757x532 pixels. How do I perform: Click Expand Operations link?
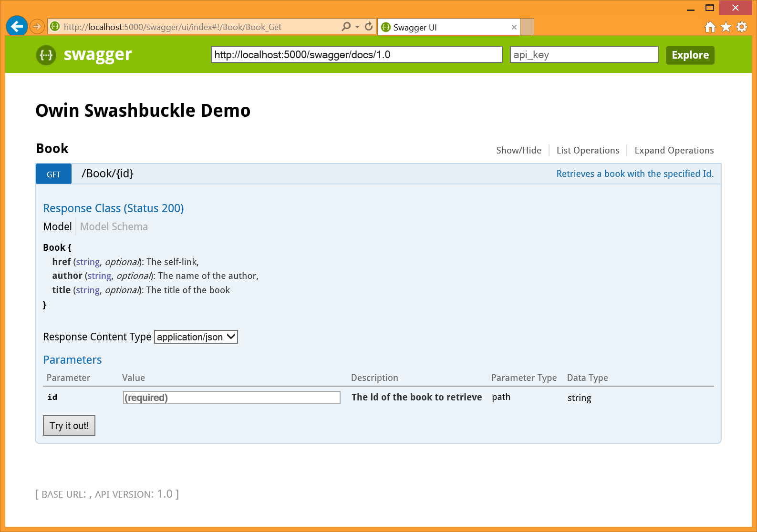tap(674, 150)
